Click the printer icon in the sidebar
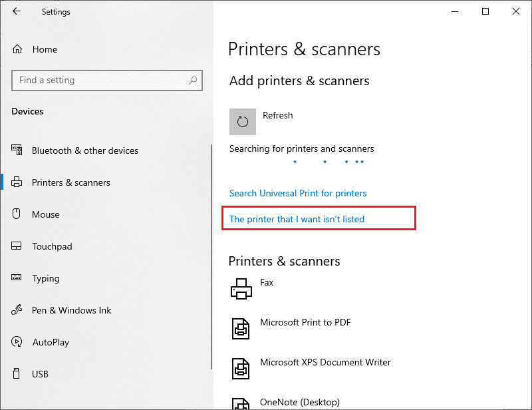Viewport: 532px width, 410px height. click(17, 182)
